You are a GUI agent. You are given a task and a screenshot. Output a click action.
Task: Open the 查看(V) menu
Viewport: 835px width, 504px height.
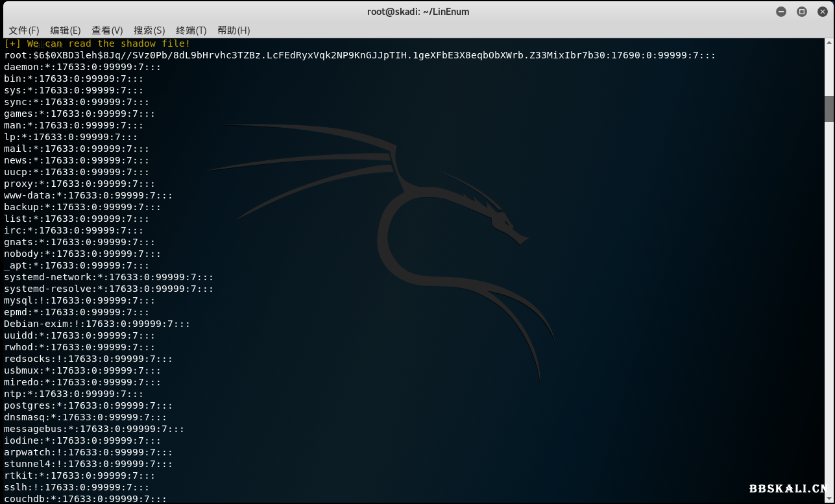click(107, 30)
